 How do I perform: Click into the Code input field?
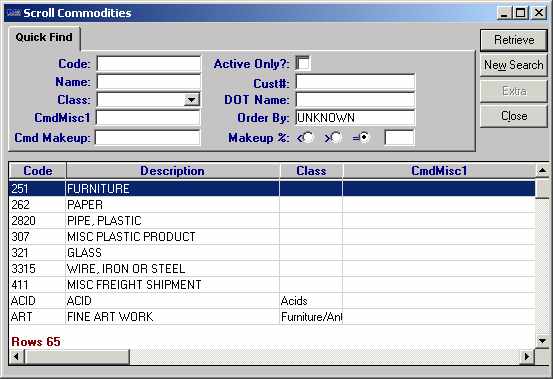coord(149,64)
